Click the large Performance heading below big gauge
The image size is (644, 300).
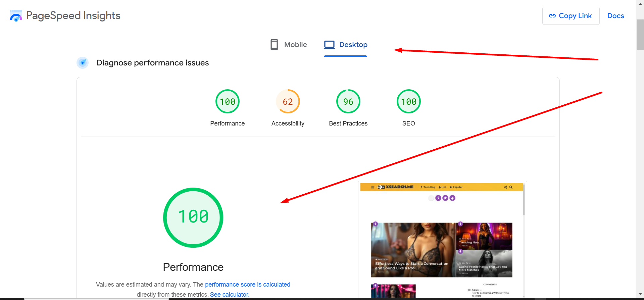(x=193, y=267)
